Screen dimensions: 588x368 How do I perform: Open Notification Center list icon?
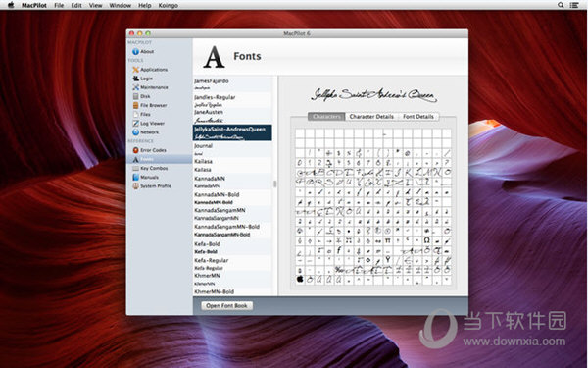(x=574, y=5)
